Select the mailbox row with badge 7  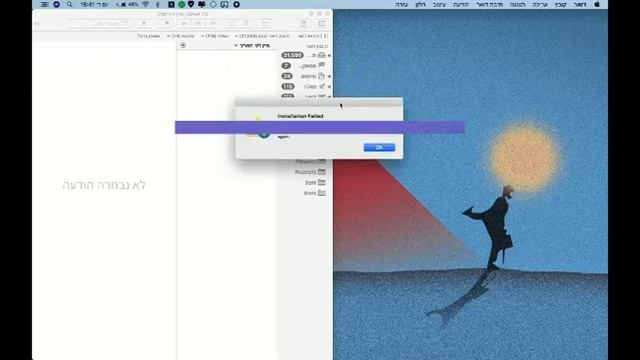(x=304, y=65)
